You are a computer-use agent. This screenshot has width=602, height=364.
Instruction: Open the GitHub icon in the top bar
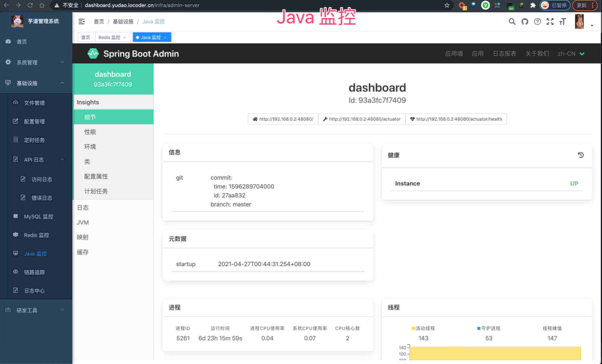(x=525, y=22)
